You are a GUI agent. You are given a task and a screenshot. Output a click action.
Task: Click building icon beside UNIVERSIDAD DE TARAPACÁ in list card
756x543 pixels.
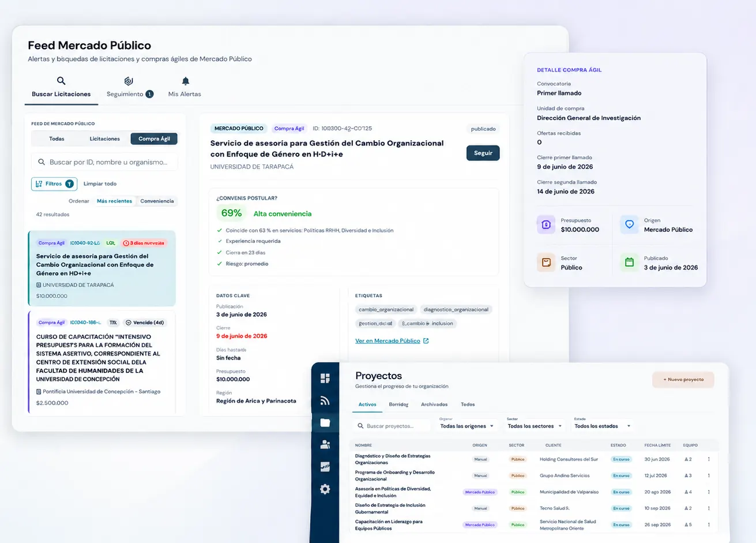tap(39, 285)
